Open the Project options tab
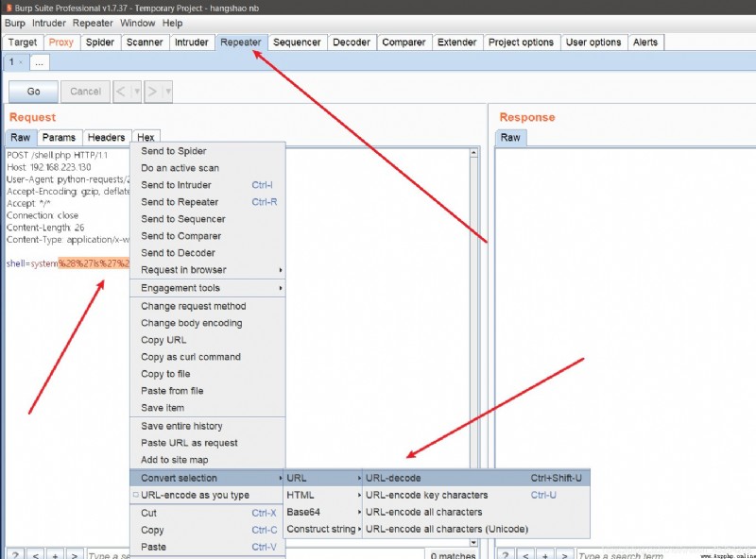The image size is (756, 559). (521, 42)
